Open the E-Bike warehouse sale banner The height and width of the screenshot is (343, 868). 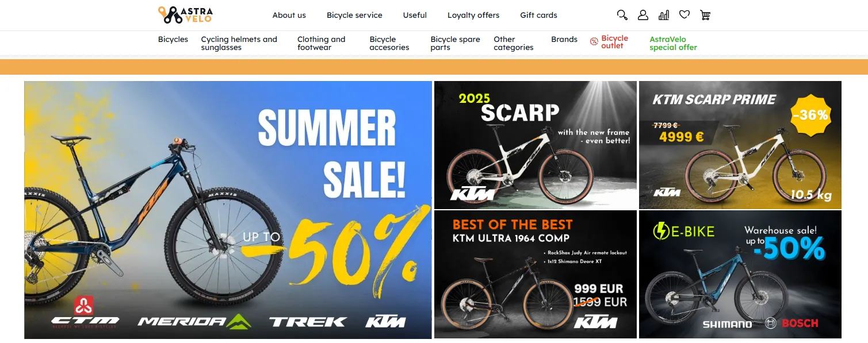pos(740,275)
